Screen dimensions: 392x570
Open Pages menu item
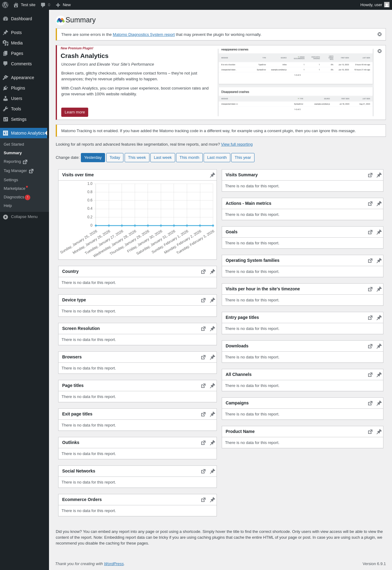[x=24, y=53]
